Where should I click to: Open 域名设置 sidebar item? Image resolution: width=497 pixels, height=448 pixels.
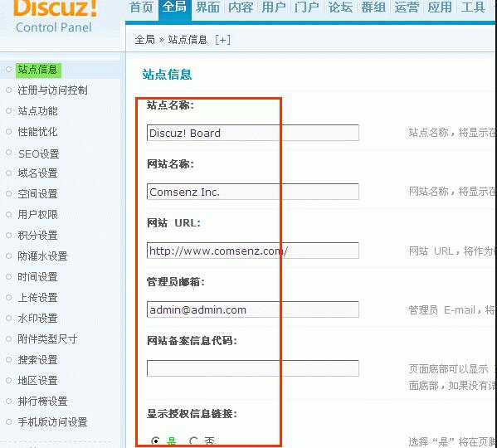pos(37,173)
